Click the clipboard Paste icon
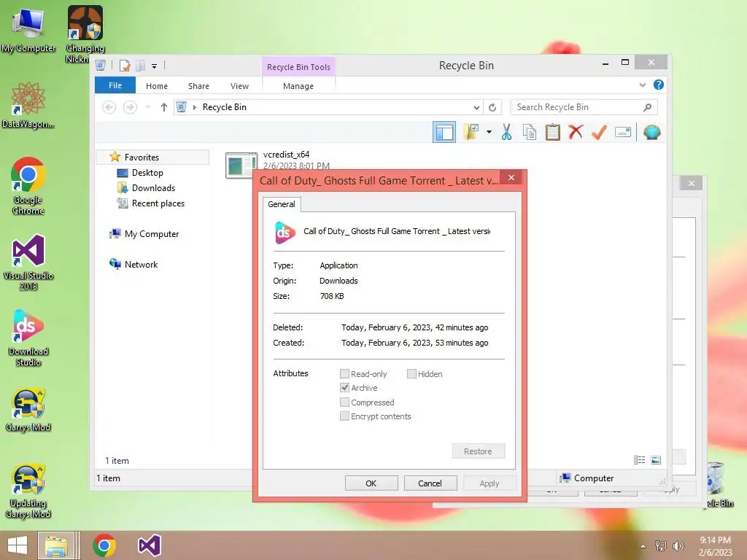The image size is (747, 560). 553,132
